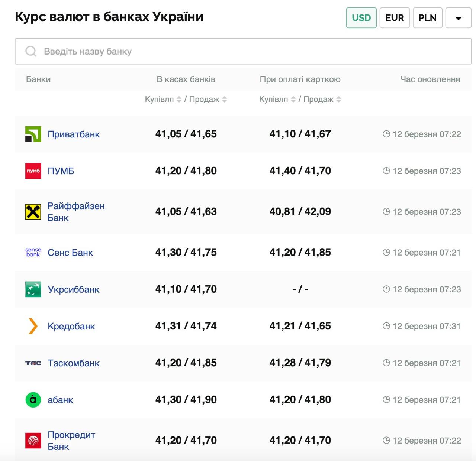Click the Sense Bank logo icon
Viewport: 476px width, 461px height.
(33, 253)
